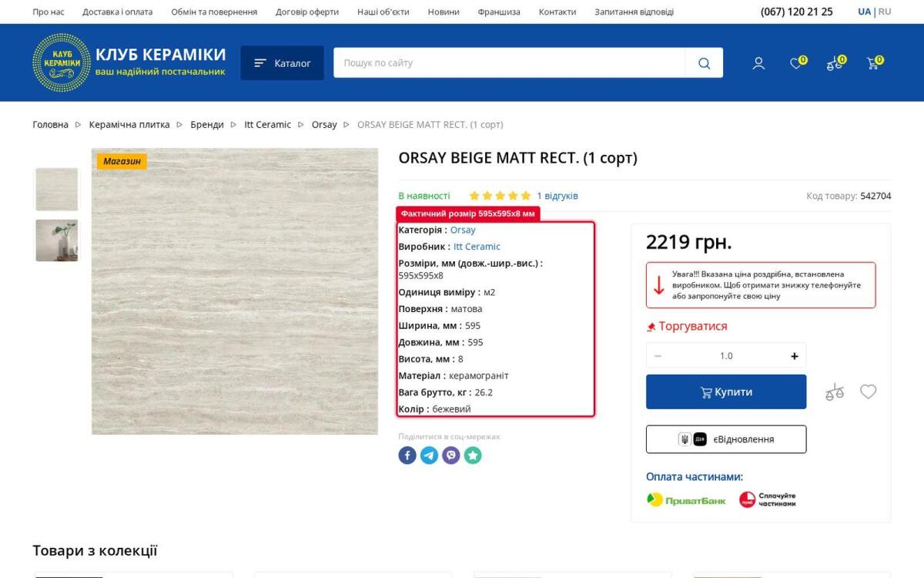924x578 pixels.
Task: Click the Поверхня матова spec row
Action: pos(440,309)
